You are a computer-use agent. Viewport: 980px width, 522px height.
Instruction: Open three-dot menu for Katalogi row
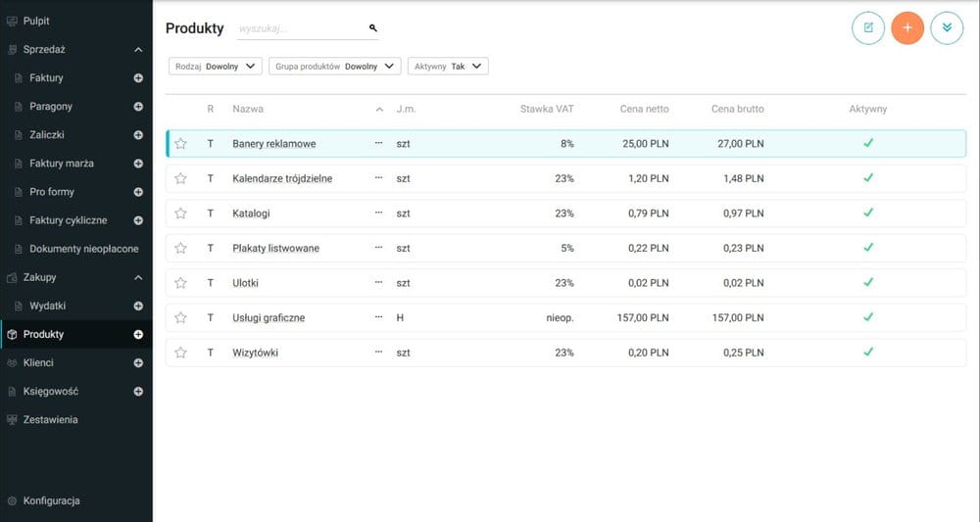[x=379, y=213]
